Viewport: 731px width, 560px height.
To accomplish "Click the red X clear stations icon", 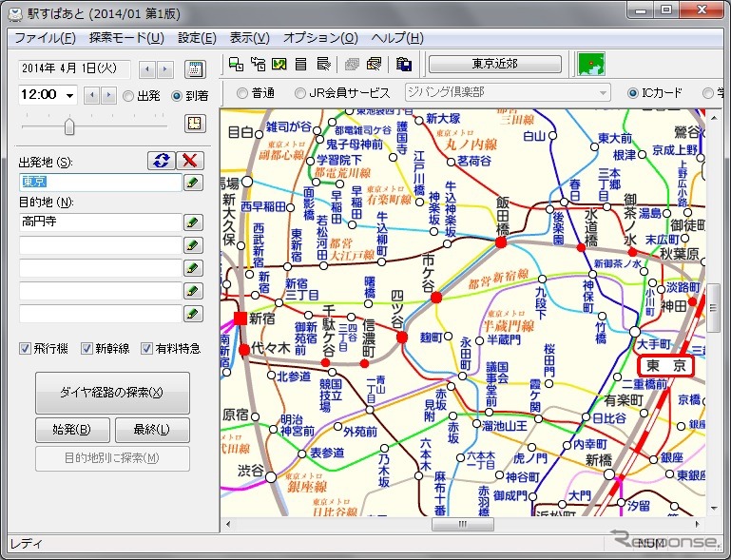I will 192,161.
